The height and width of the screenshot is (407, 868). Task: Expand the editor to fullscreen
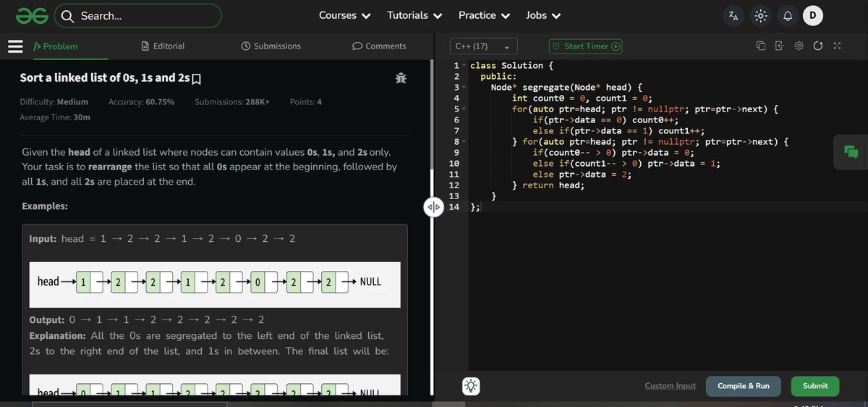[x=837, y=46]
